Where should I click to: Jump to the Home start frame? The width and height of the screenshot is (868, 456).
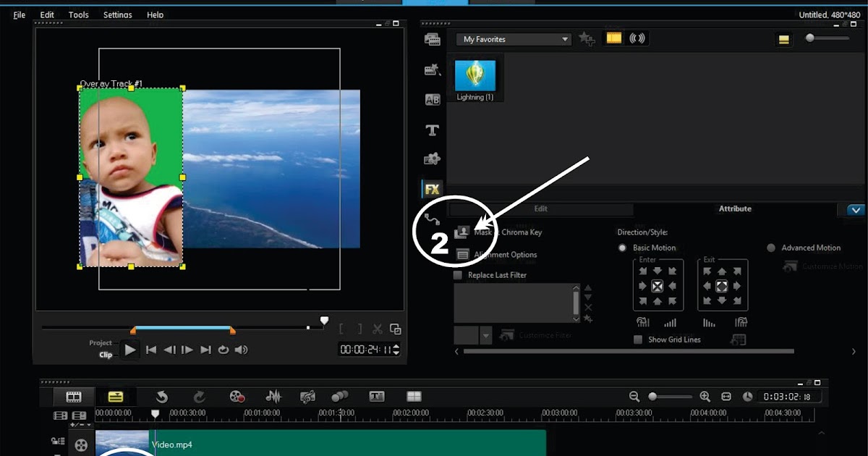click(151, 350)
